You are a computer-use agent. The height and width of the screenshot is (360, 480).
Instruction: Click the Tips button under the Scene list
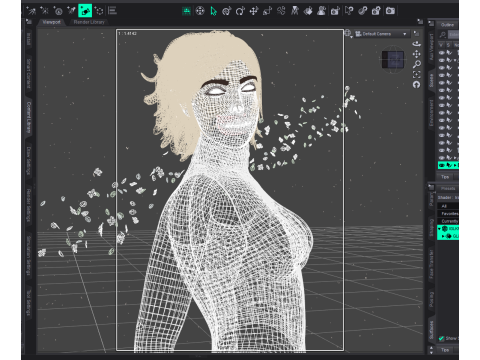tap(445, 177)
